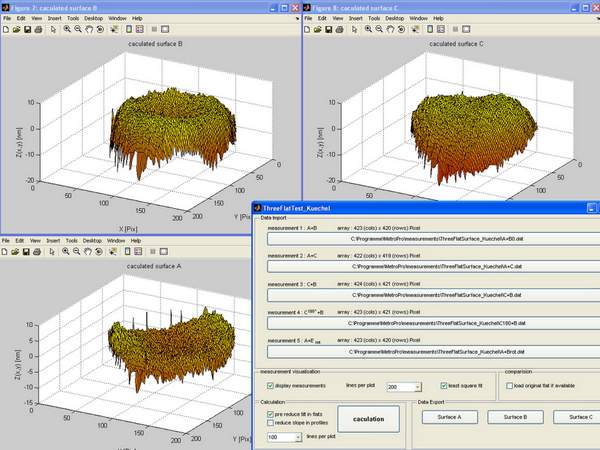Click Save icon in surface B figure toolbar

coord(28,29)
